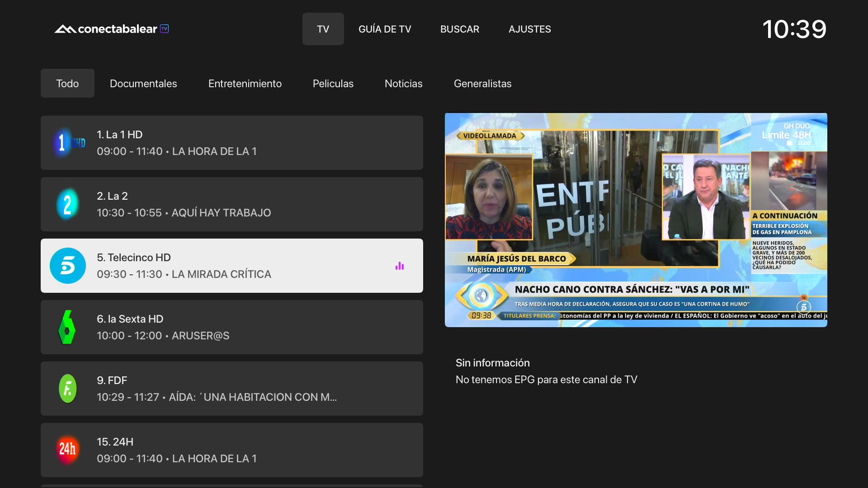
Task: Select '15. 24H' channel title
Action: point(115,442)
